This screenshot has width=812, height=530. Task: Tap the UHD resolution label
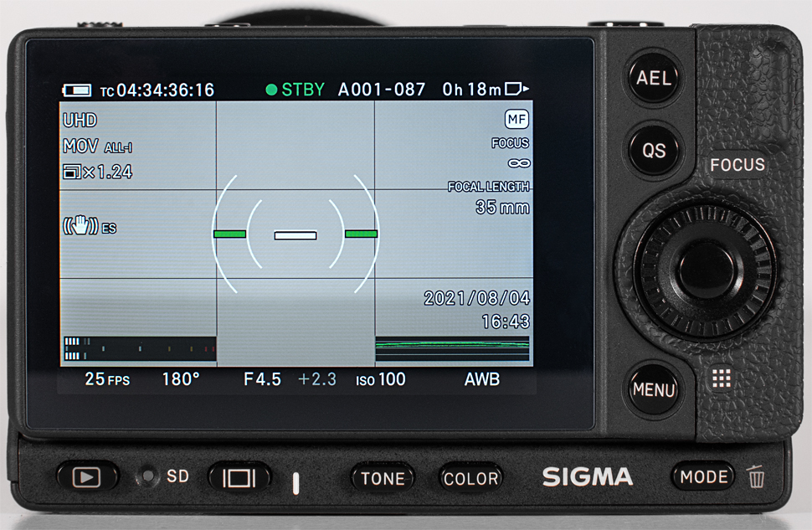[80, 121]
